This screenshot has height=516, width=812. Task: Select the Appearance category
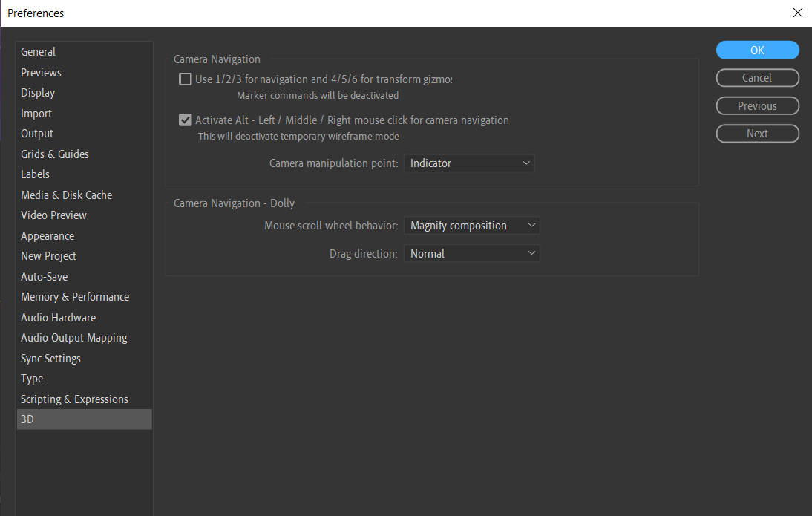48,235
